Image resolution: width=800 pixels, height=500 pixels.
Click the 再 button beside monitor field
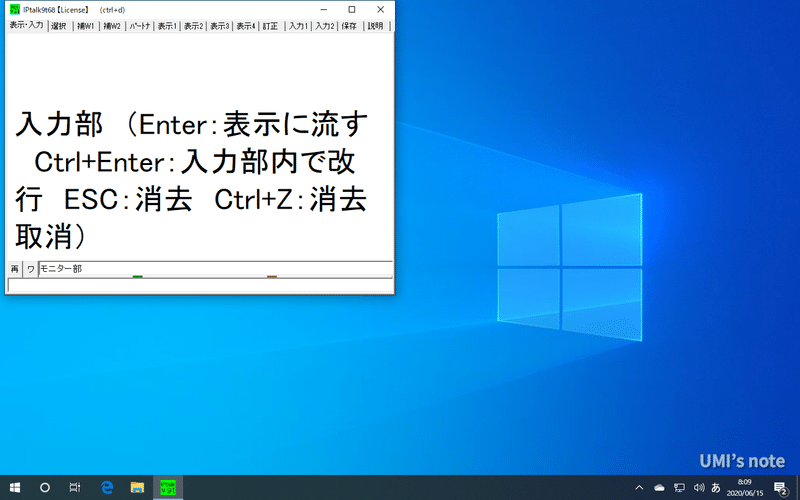15,269
